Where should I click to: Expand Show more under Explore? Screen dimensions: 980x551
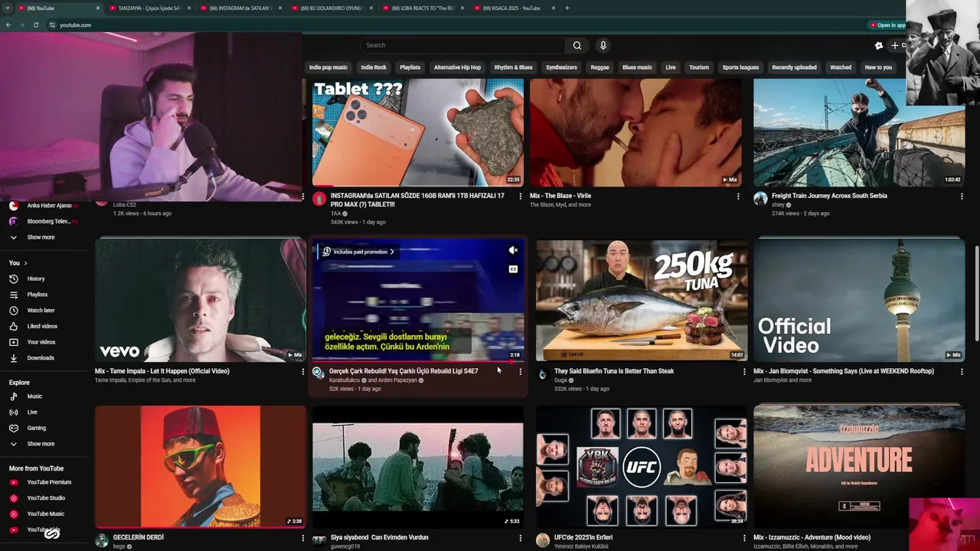pos(41,444)
